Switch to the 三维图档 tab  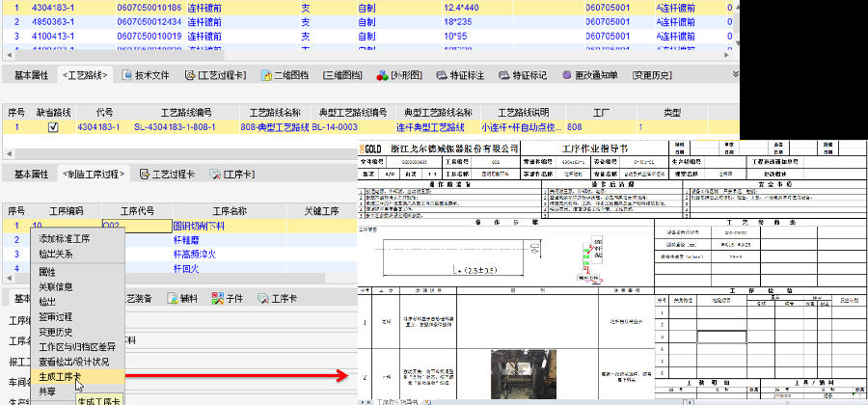coord(342,75)
